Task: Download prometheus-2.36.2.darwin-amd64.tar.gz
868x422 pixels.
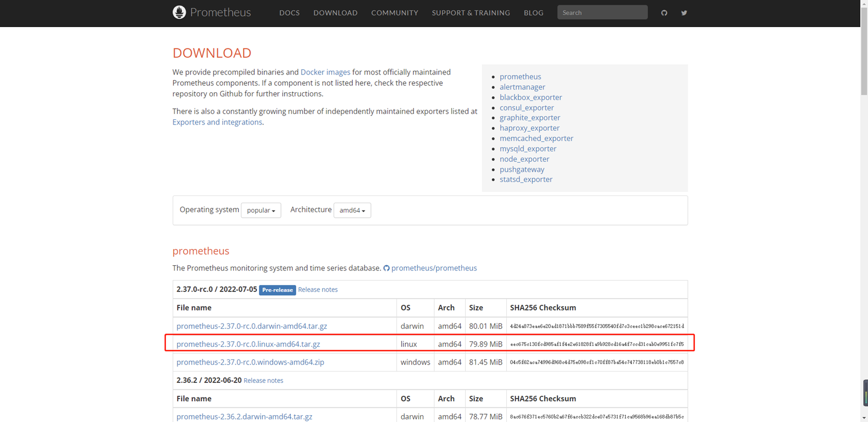Action: tap(245, 417)
